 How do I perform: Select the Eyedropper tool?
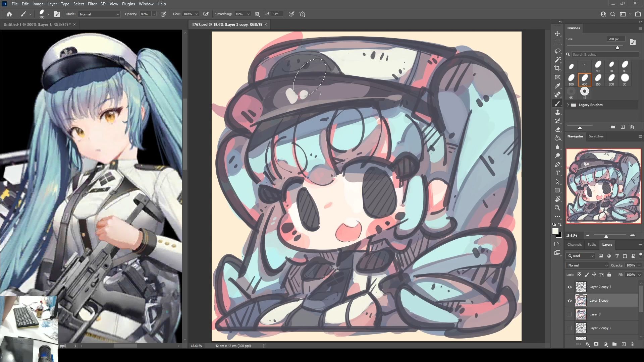557,86
